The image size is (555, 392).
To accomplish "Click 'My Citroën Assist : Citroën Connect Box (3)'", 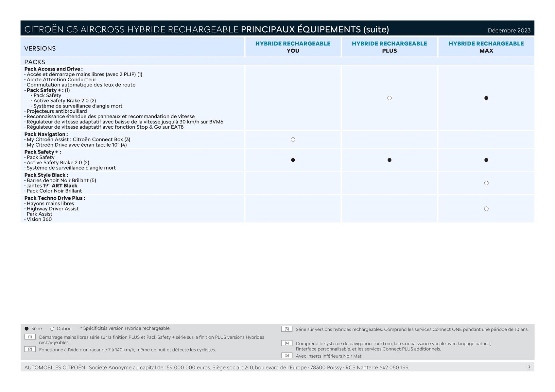I will (x=77, y=139).
